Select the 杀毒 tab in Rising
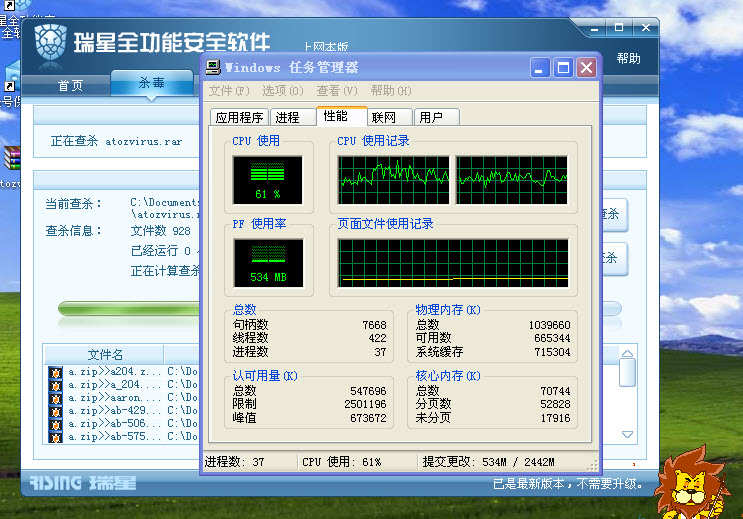The width and height of the screenshot is (743, 519). [152, 83]
